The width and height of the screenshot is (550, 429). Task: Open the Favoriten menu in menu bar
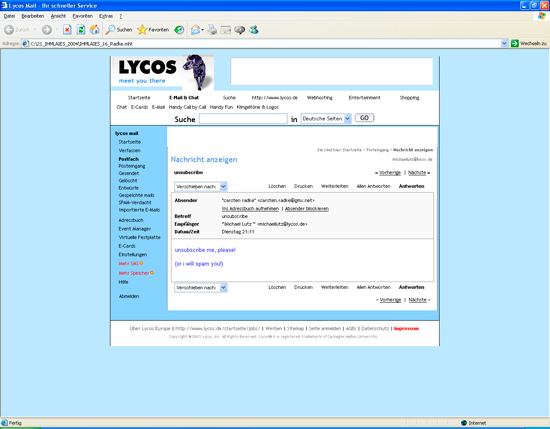coord(82,16)
